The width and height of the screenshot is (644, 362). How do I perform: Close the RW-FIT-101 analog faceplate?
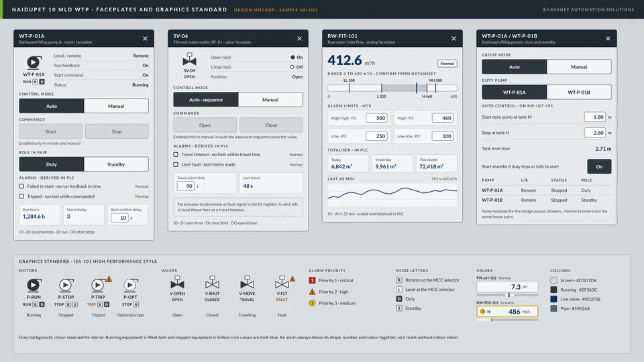click(454, 39)
